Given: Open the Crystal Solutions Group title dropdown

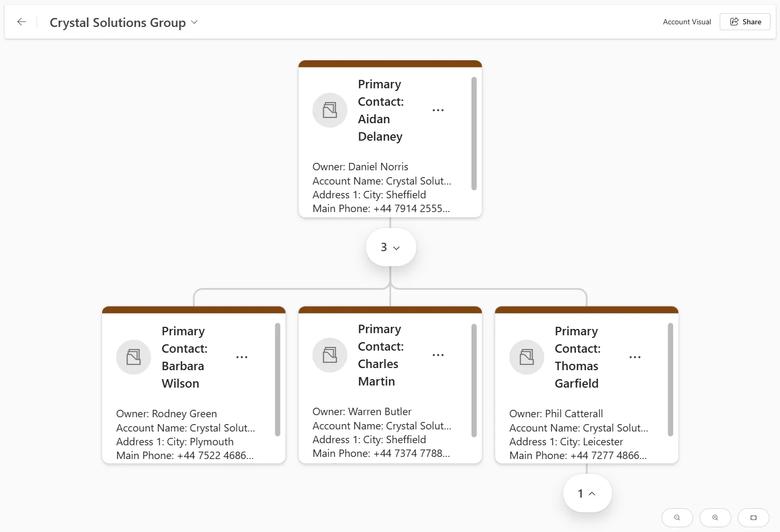Looking at the screenshot, I should point(194,22).
